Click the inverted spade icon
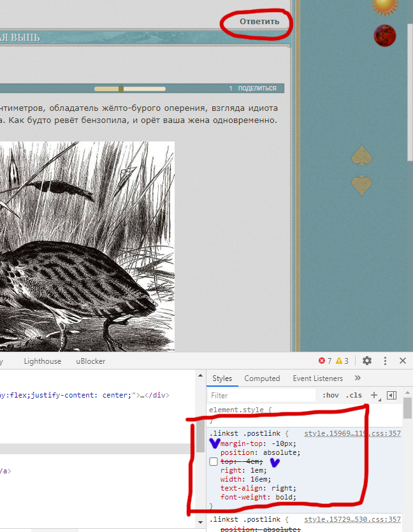Image resolution: width=413 pixels, height=532 pixels. [x=362, y=185]
